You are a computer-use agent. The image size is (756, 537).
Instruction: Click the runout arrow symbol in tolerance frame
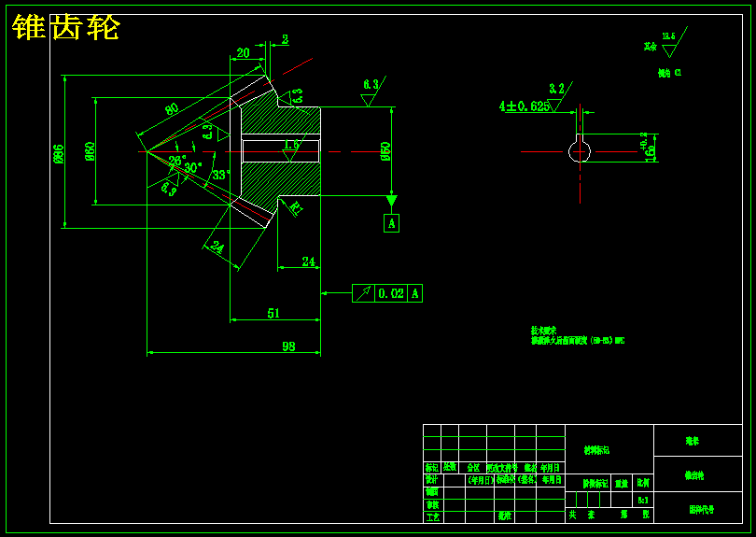364,293
